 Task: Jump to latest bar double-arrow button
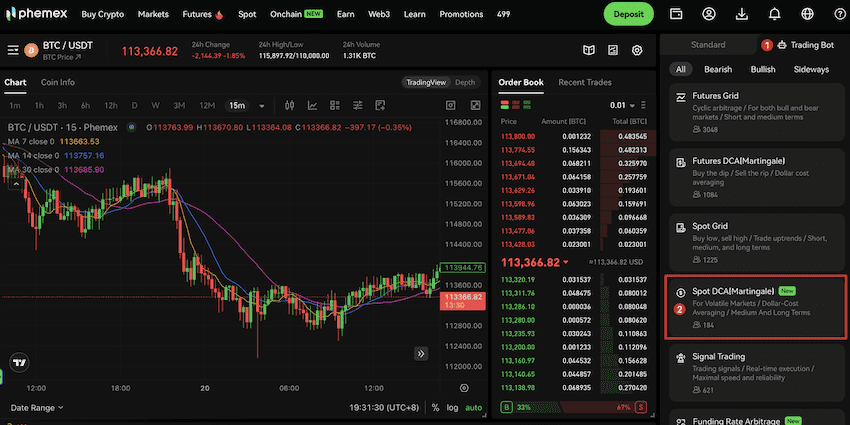(x=421, y=354)
